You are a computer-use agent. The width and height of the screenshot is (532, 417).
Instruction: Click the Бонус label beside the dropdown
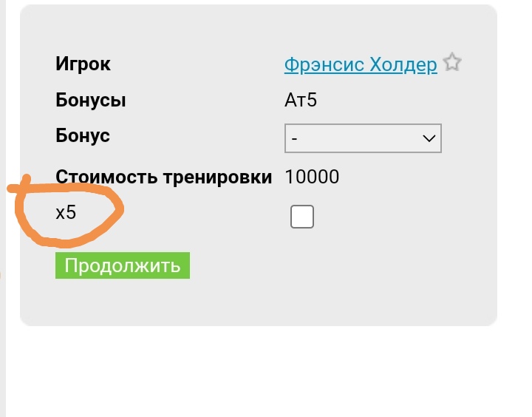click(x=82, y=136)
